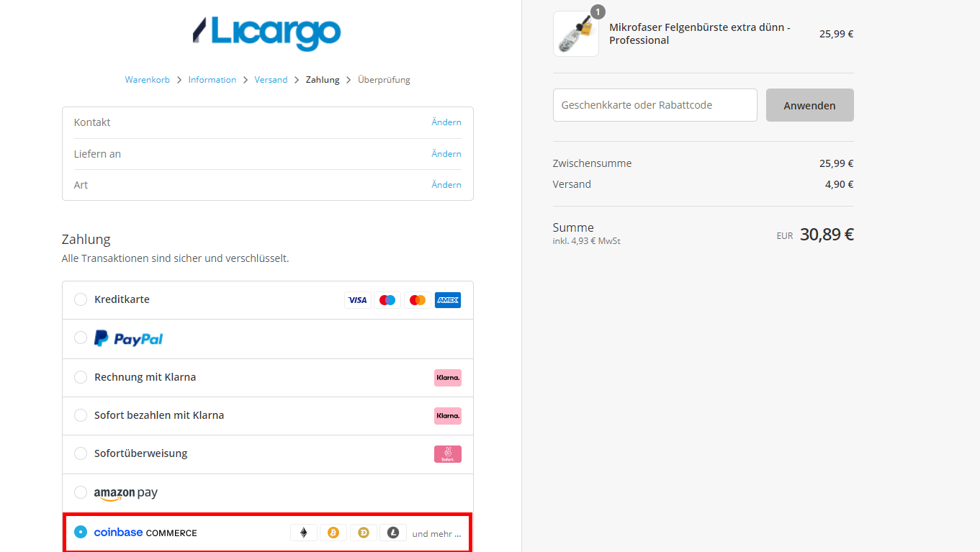Click the Dogecoin coin icon
The height and width of the screenshot is (552, 980).
364,533
